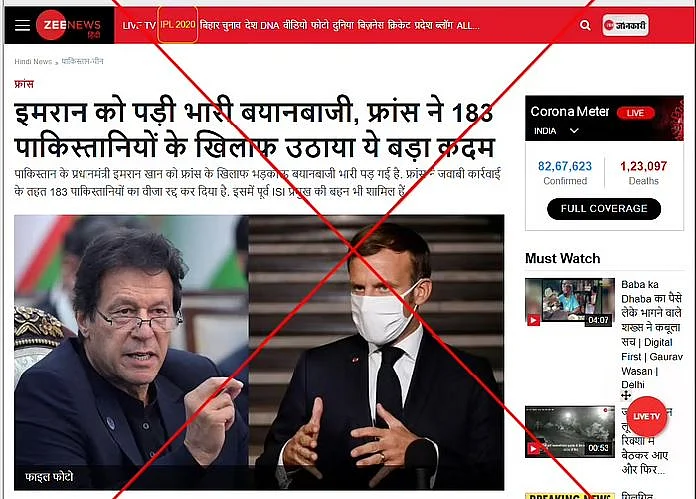The width and height of the screenshot is (696, 499).
Task: Click the floating LIVE TV circle
Action: click(x=646, y=416)
